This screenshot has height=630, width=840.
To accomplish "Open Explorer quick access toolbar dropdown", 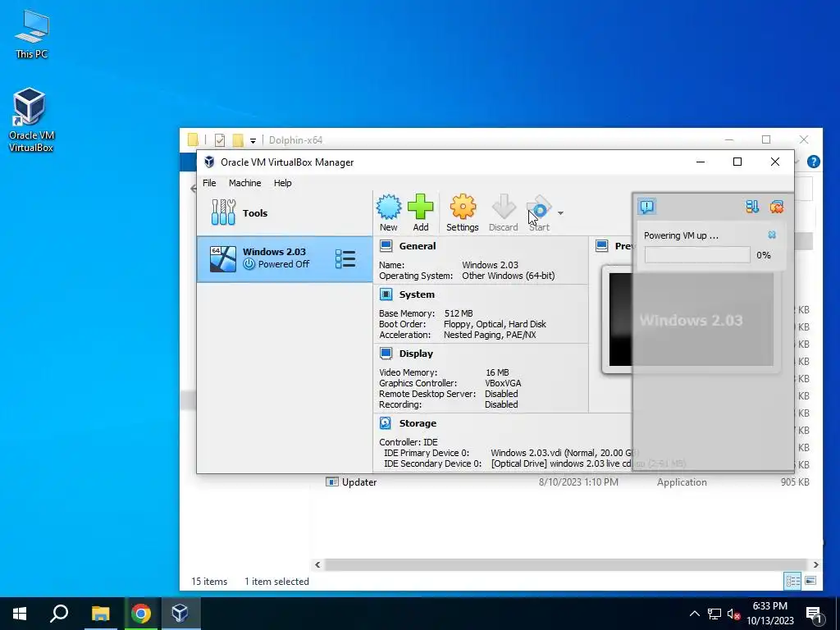I will (x=253, y=140).
